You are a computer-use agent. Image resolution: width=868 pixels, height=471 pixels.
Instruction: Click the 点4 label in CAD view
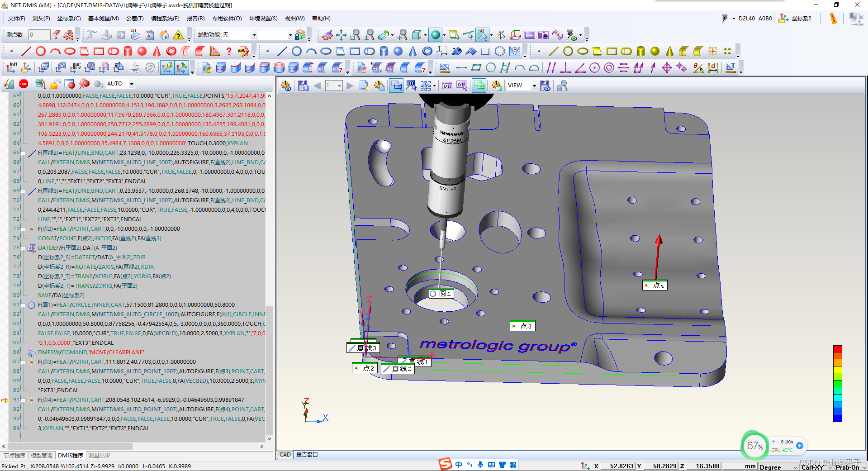[655, 285]
